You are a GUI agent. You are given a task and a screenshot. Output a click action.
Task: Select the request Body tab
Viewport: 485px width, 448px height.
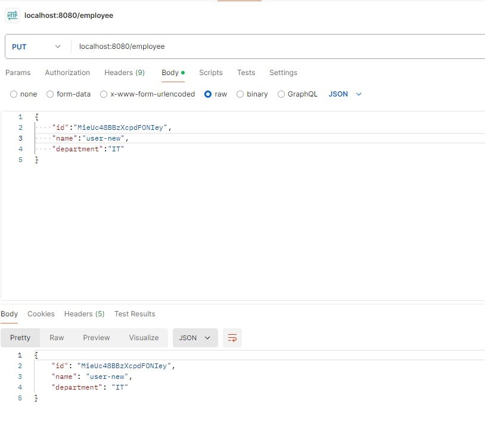coord(173,73)
